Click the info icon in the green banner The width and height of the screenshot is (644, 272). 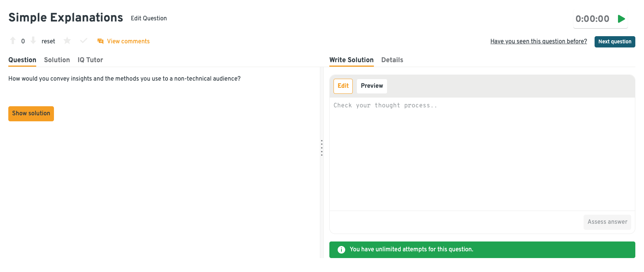point(341,250)
